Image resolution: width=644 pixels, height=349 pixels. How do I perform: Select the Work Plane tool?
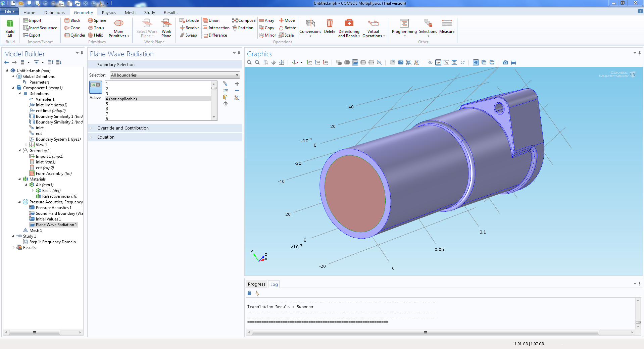[x=166, y=28]
